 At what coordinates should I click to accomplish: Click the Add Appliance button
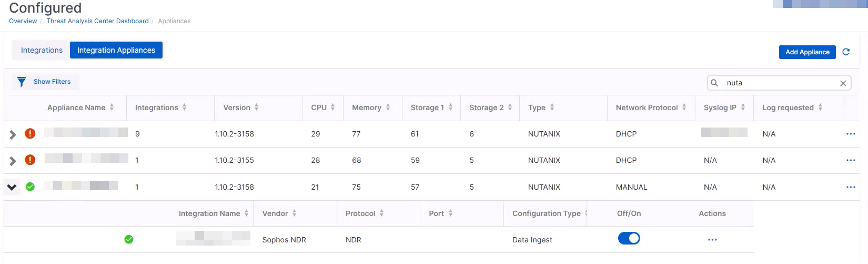coord(807,52)
